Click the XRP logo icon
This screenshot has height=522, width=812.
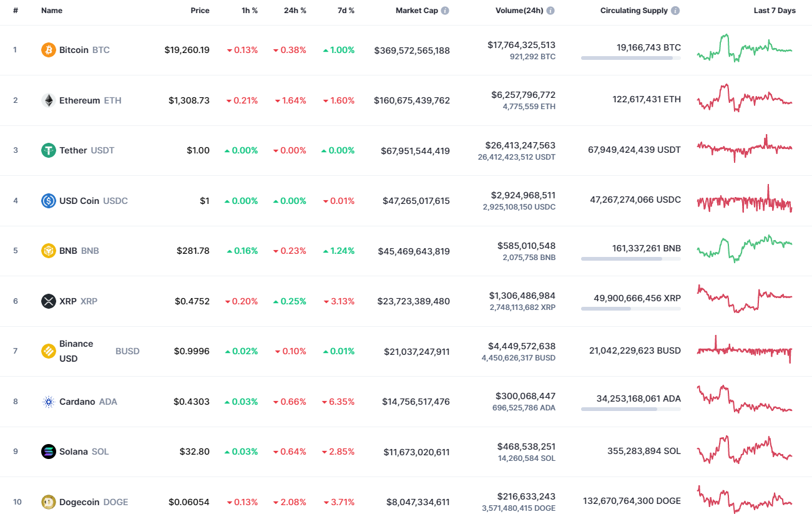click(48, 301)
